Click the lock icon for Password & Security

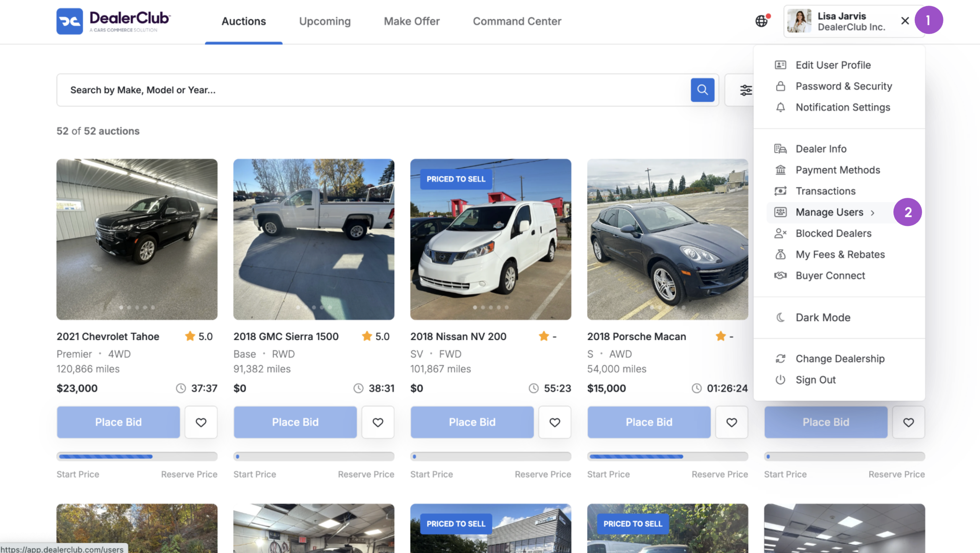(780, 86)
